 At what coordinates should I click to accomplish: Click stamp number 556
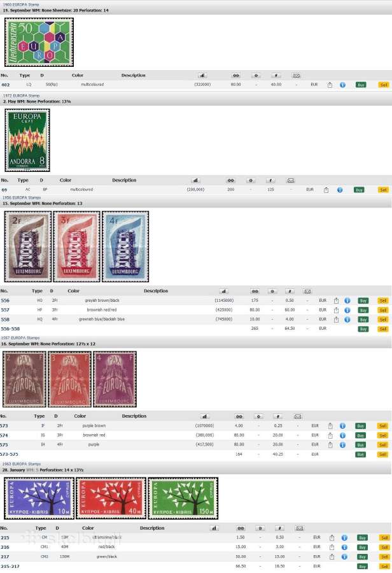click(5, 301)
